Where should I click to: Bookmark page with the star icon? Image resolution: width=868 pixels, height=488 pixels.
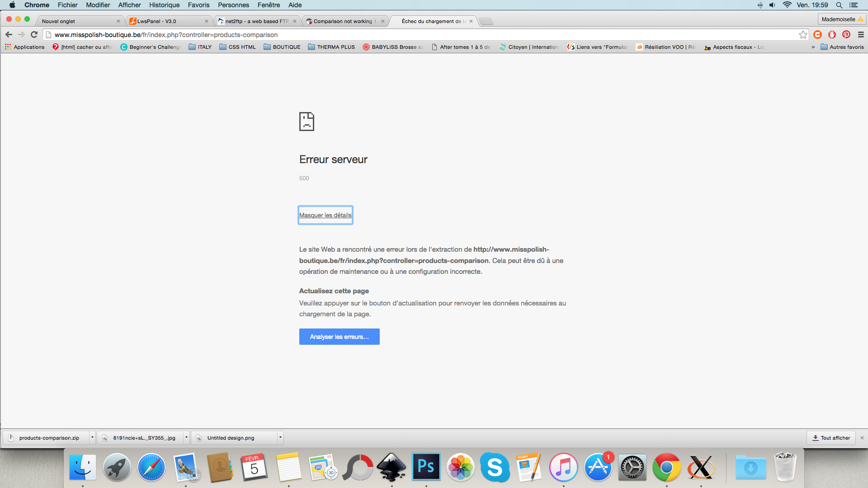pos(803,35)
